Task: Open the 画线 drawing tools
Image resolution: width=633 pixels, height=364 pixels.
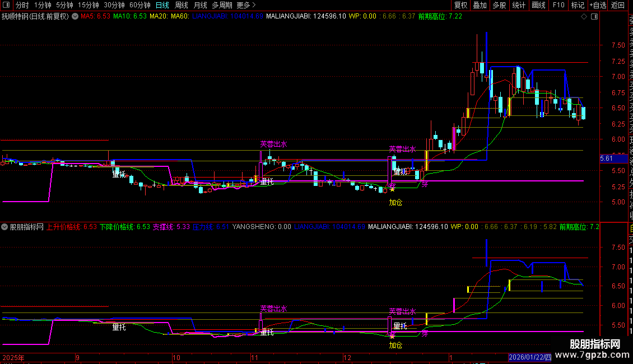Action: tap(538, 5)
